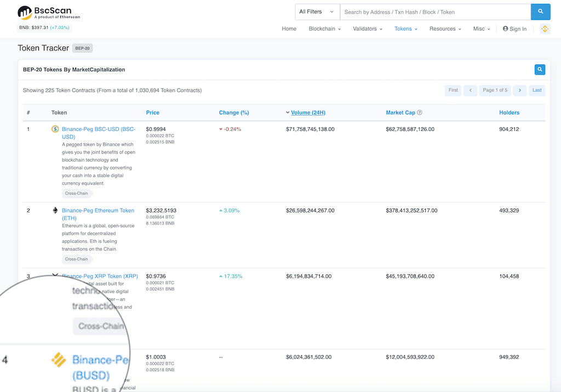Click the token search icon in table panel
The width and height of the screenshot is (561, 392).
click(540, 70)
